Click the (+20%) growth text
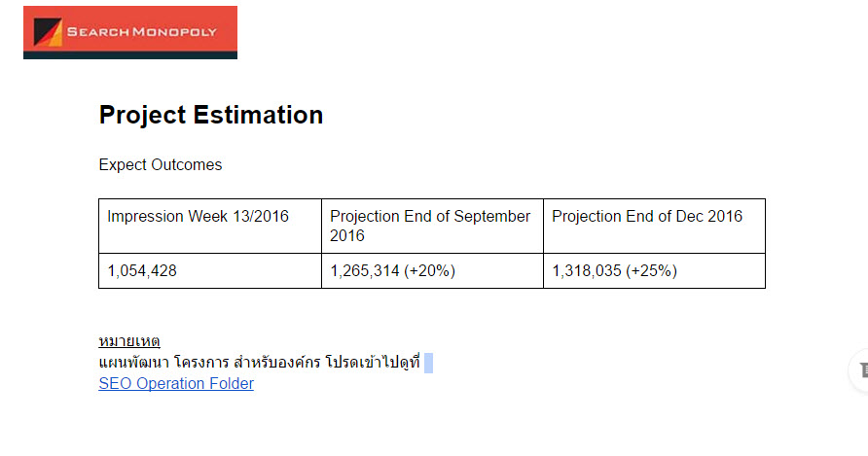This screenshot has width=868, height=456. pyautogui.click(x=429, y=271)
